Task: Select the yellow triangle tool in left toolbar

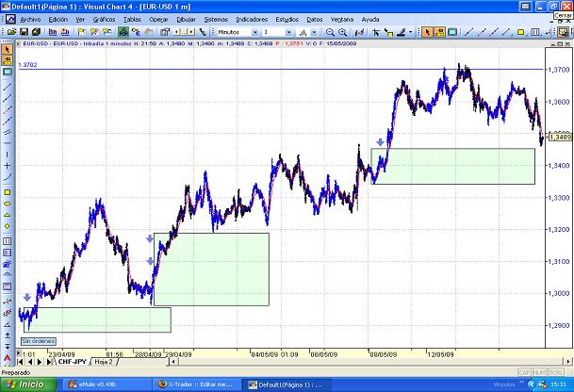Action: click(7, 215)
